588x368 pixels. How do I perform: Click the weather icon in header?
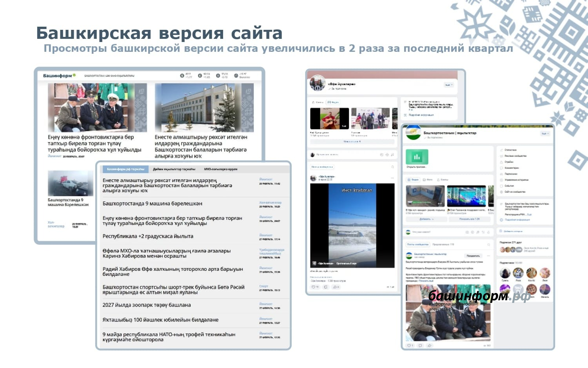tap(236, 76)
